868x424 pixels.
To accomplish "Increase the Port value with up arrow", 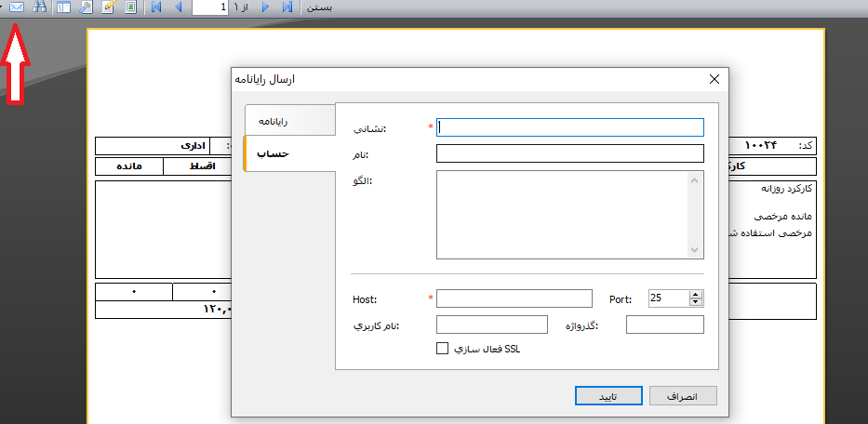I will (x=696, y=295).
